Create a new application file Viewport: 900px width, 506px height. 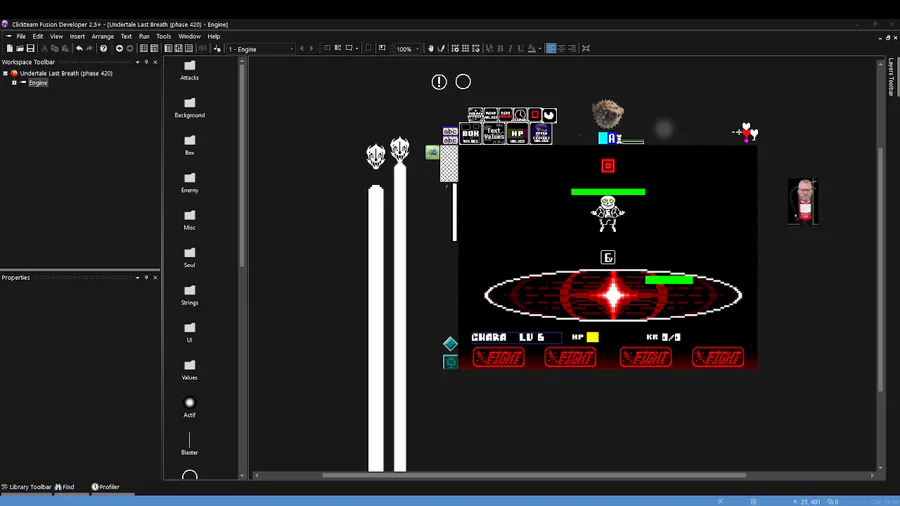point(10,49)
